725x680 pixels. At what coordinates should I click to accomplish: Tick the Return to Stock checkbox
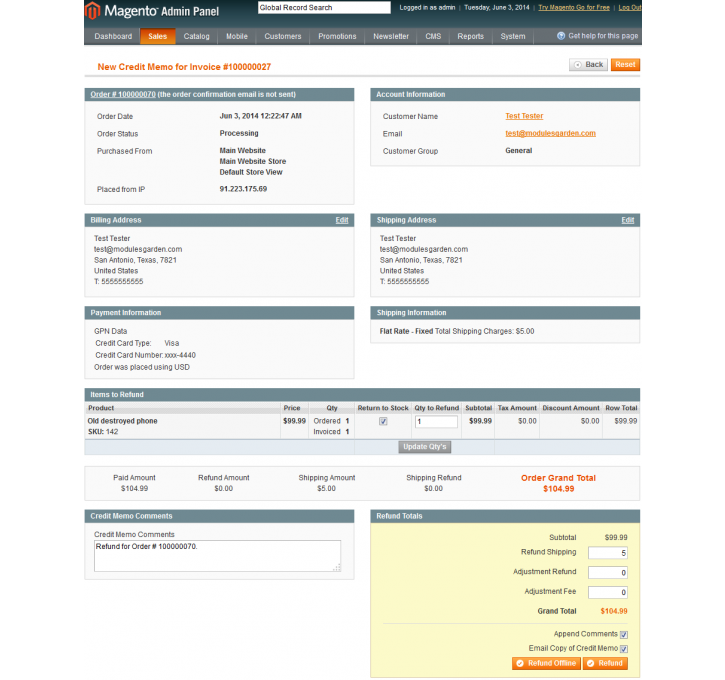click(383, 421)
